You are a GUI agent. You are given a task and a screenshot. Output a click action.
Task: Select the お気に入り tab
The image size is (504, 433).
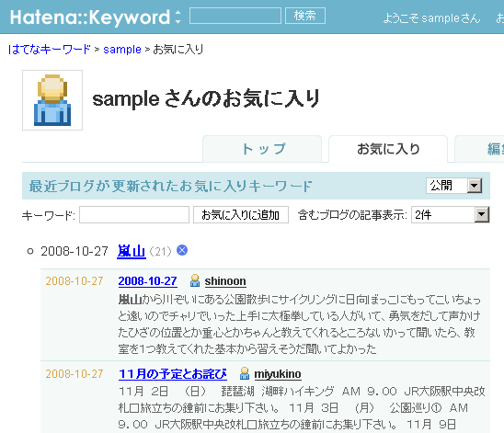pos(388,149)
